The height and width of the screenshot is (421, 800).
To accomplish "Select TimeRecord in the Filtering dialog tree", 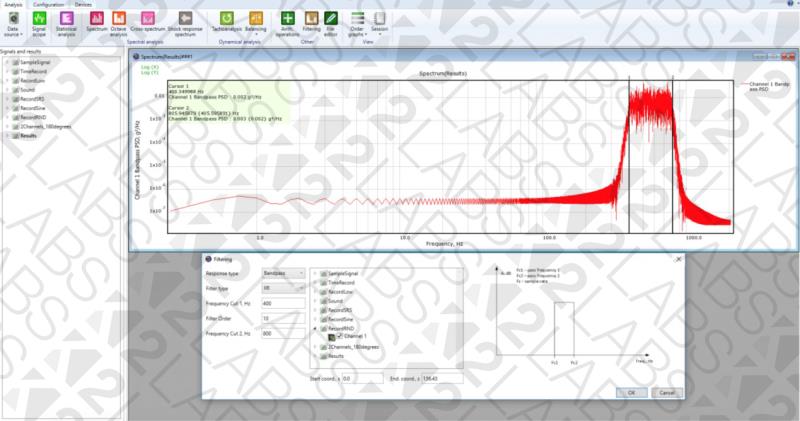I will (341, 283).
